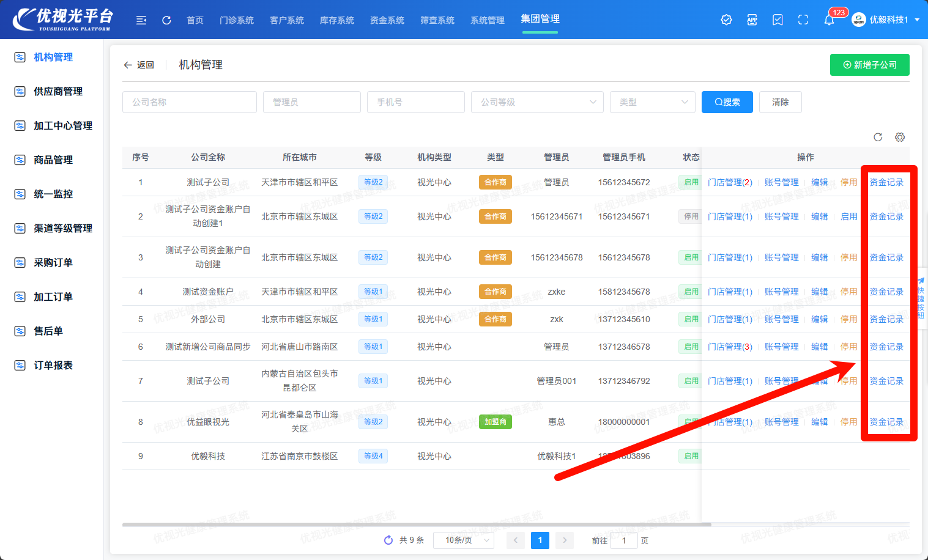Click the 优毅科技1 user avatar
The width and height of the screenshot is (928, 560).
click(859, 20)
